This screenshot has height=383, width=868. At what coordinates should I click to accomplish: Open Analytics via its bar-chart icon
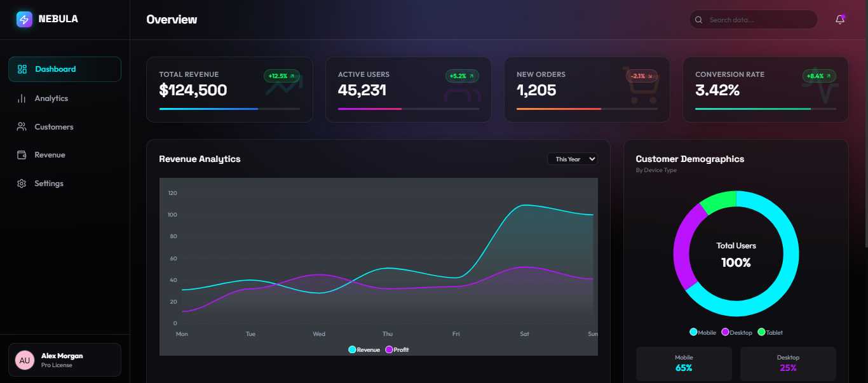click(22, 98)
